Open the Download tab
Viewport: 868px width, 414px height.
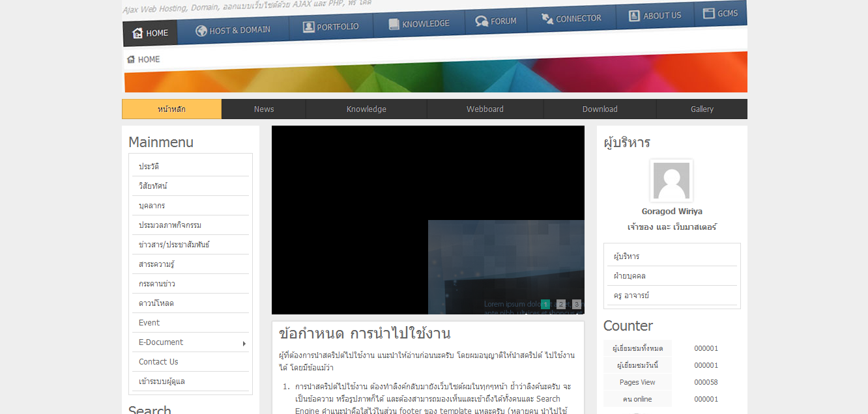coord(600,109)
